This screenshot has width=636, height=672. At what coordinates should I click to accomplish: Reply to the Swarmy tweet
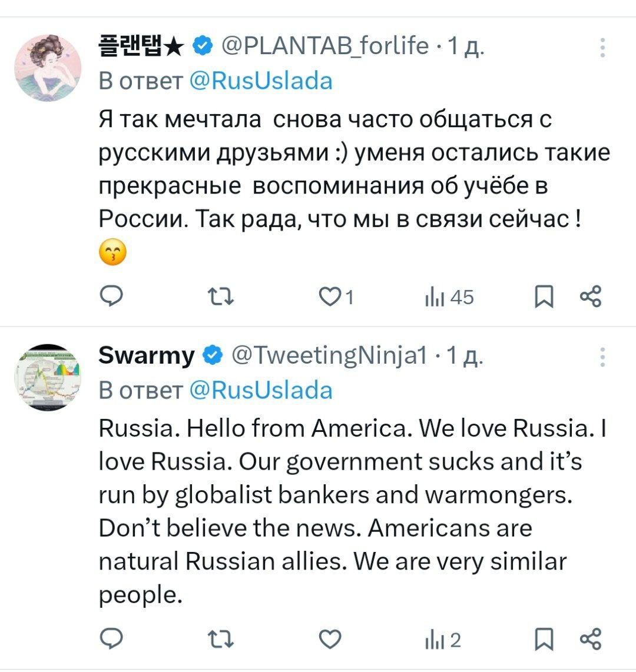111,638
